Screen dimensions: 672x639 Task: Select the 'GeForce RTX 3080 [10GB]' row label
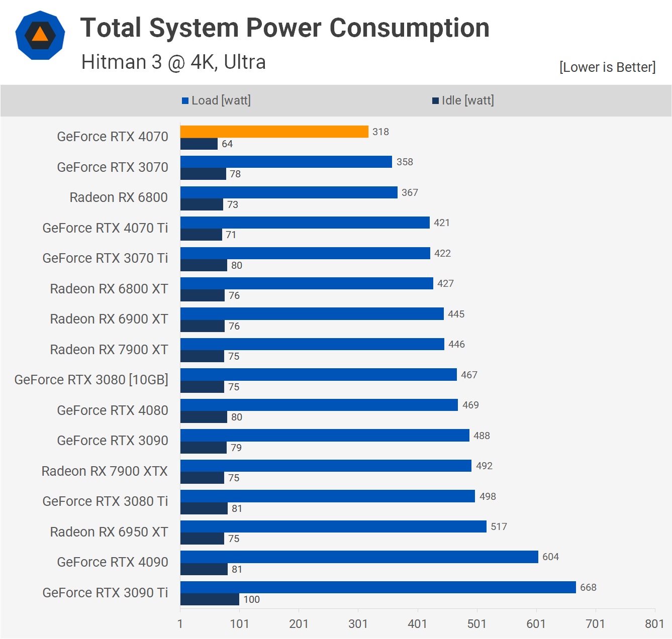point(91,380)
